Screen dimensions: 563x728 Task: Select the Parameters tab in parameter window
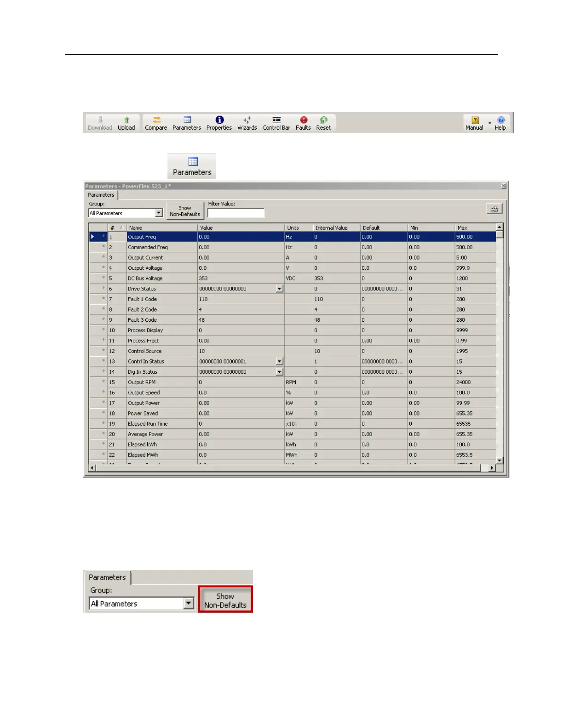click(101, 195)
